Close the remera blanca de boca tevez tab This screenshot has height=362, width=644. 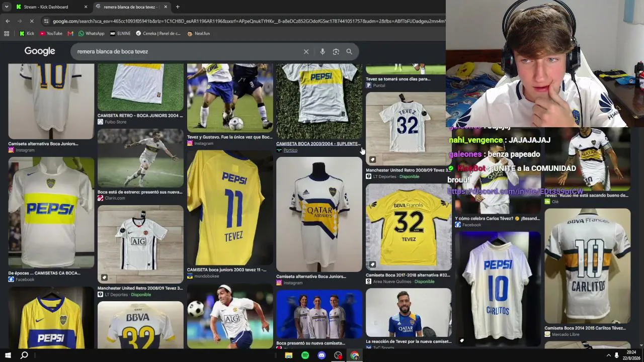point(166,7)
